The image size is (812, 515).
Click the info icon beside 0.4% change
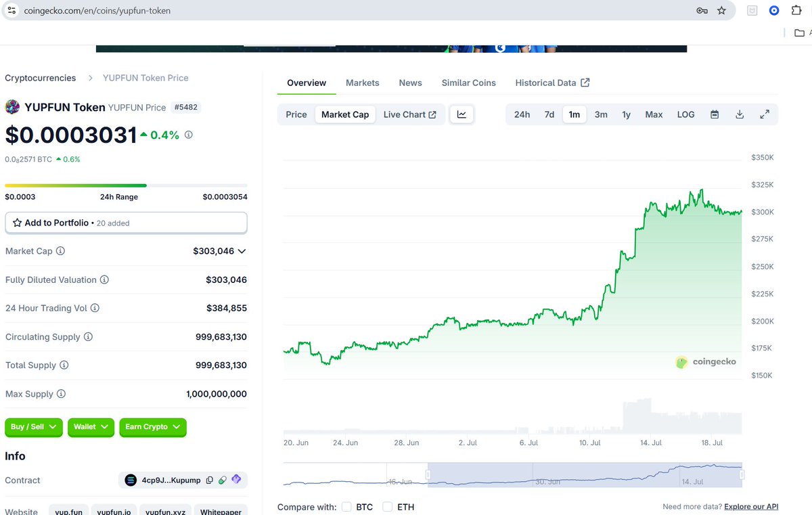[x=188, y=135]
